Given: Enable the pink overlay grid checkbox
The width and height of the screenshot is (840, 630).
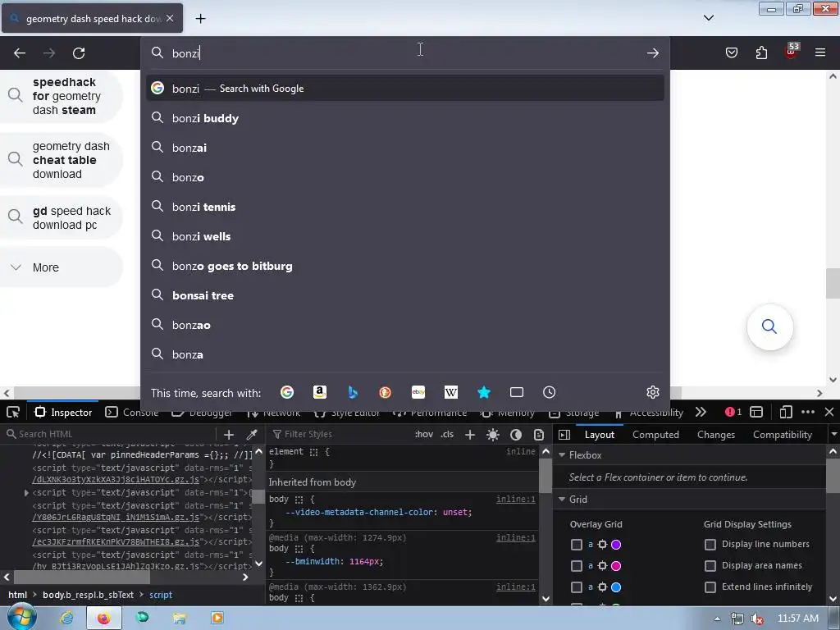Looking at the screenshot, I should coord(577,566).
